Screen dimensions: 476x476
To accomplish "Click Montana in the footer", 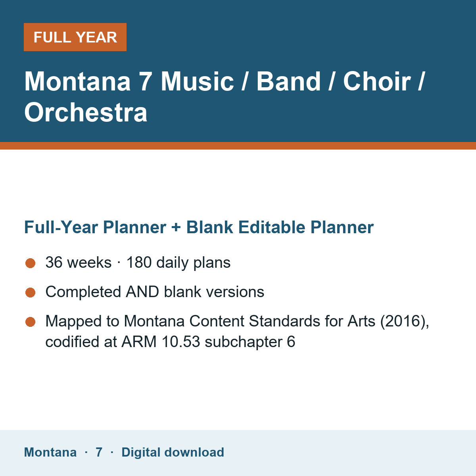I will tap(50, 452).
